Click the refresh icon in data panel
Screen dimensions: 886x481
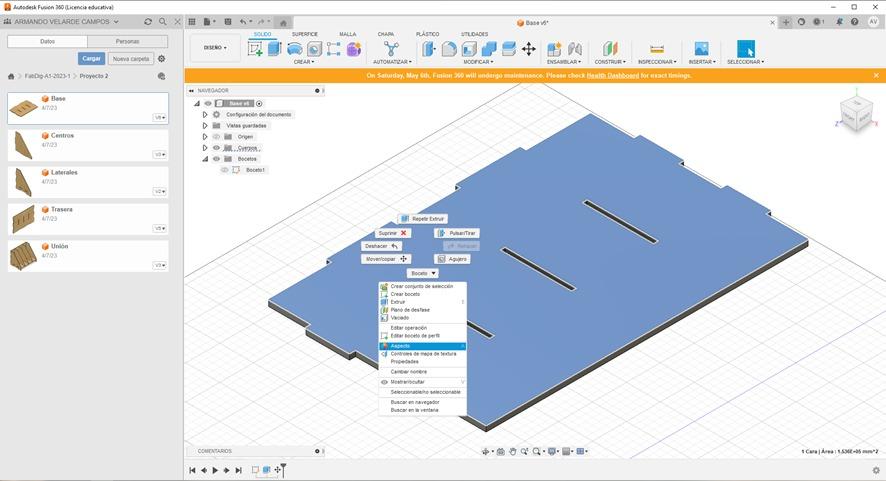coord(148,21)
